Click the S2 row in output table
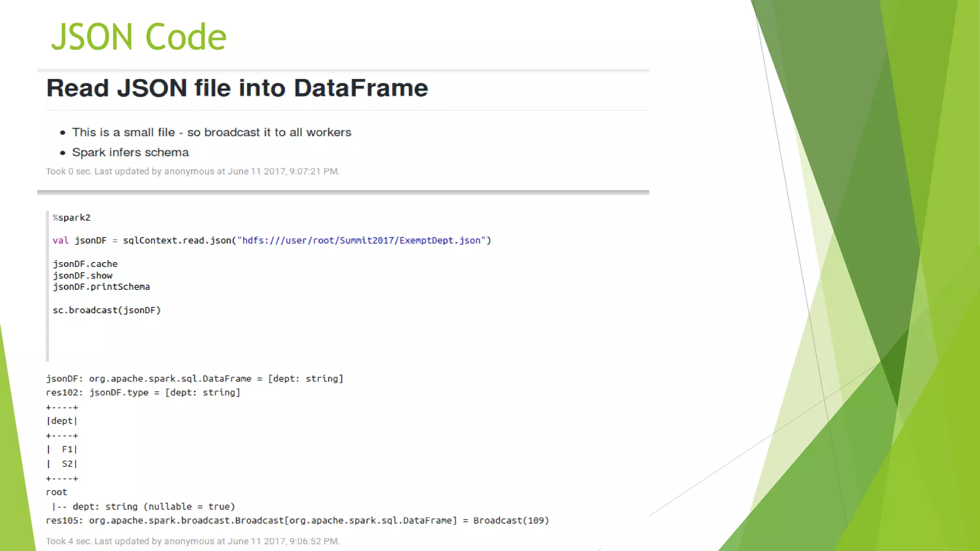 click(67, 464)
